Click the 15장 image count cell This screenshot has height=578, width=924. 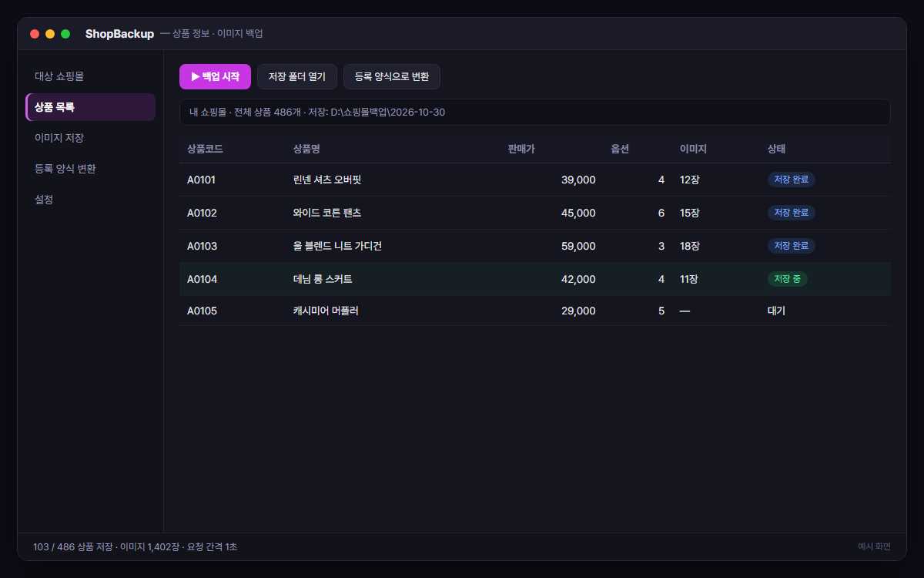tap(690, 213)
